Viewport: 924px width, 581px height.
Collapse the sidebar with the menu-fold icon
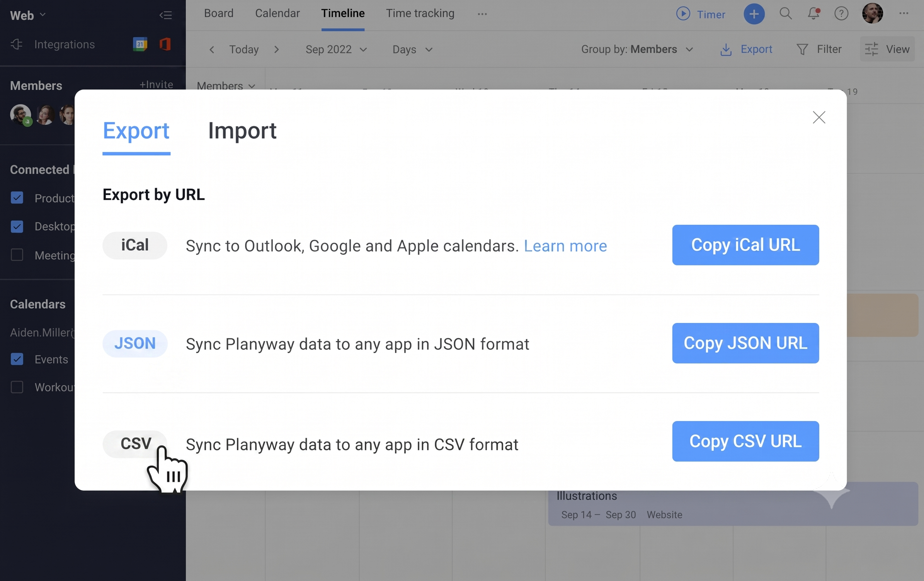click(166, 15)
